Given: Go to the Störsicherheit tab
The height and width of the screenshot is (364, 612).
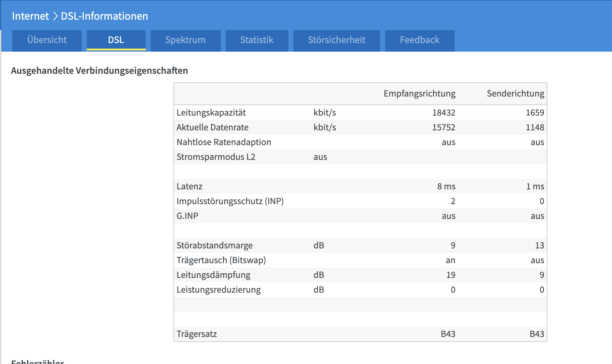Looking at the screenshot, I should (x=336, y=40).
